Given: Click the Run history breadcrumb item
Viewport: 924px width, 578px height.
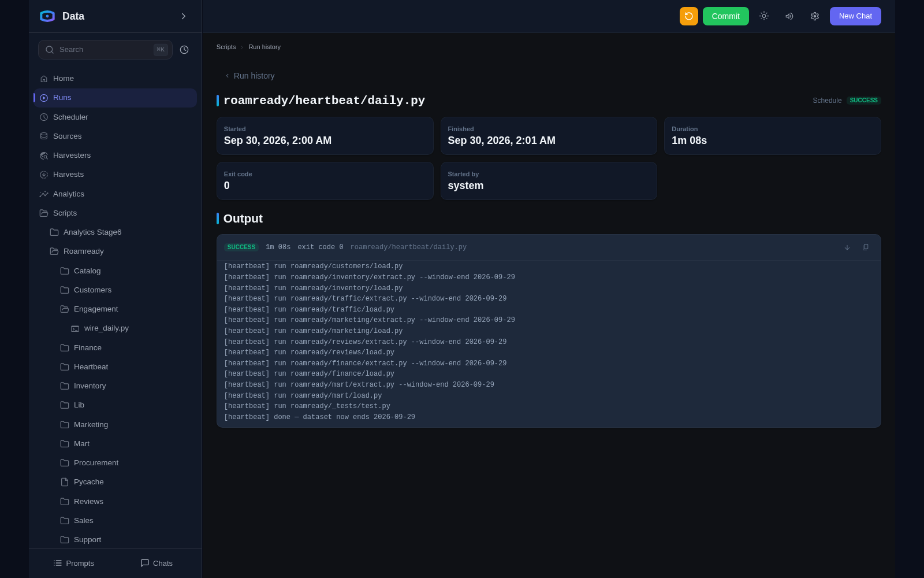Looking at the screenshot, I should click(x=264, y=47).
